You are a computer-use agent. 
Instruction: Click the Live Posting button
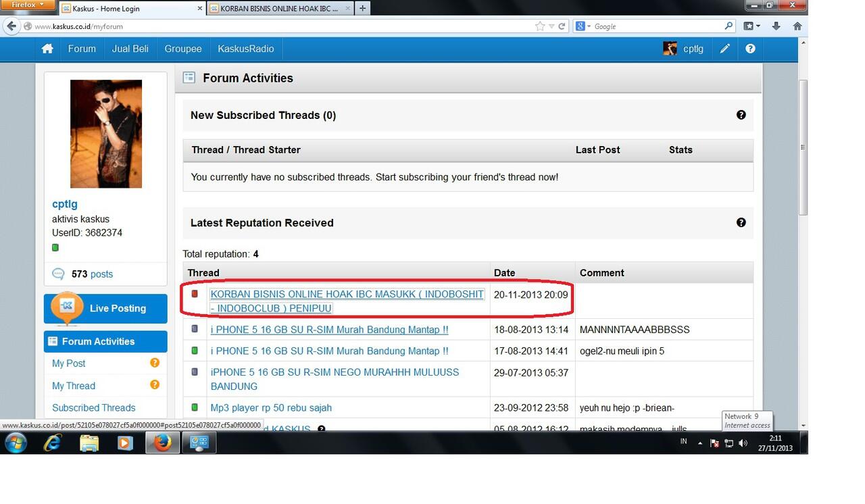click(105, 308)
